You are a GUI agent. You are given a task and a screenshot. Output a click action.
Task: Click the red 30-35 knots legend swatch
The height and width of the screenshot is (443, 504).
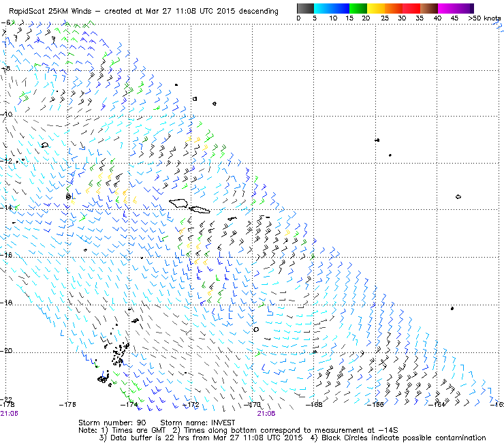pyautogui.click(x=411, y=8)
